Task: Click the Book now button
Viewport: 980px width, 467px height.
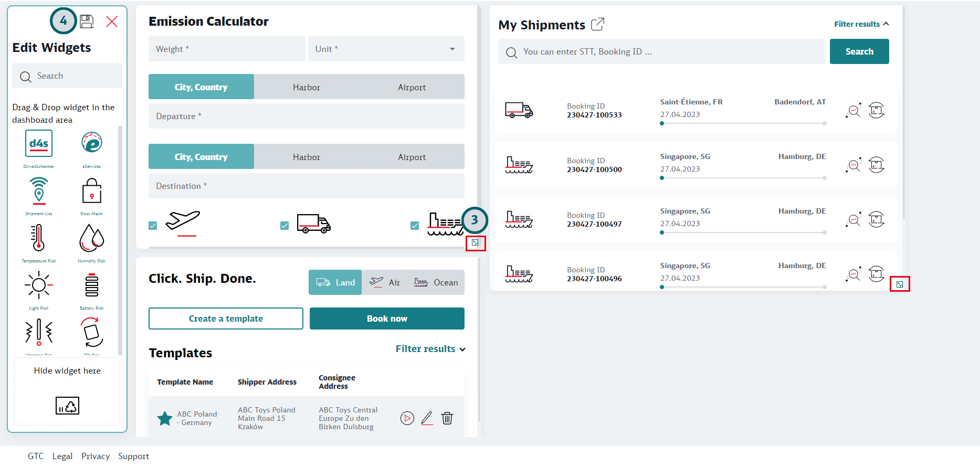Action: [x=387, y=319]
